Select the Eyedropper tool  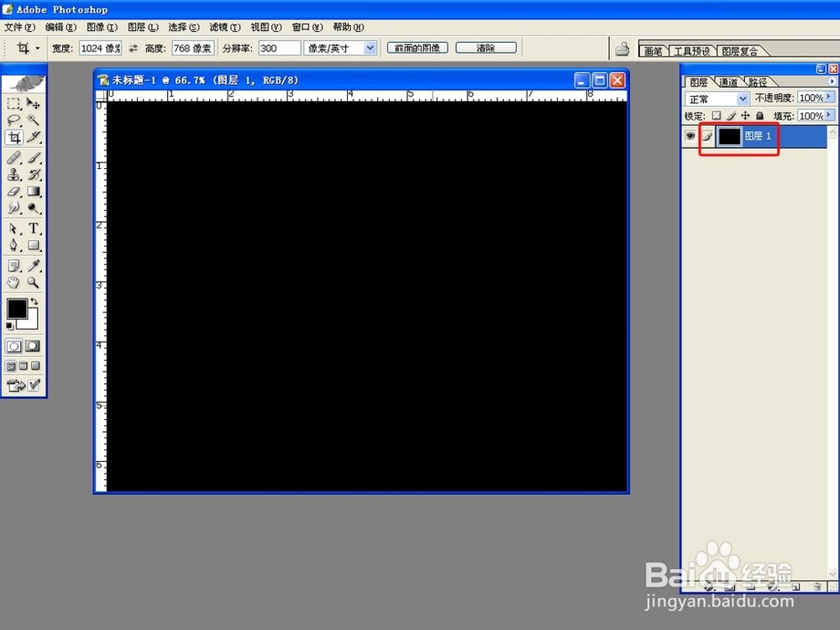[x=34, y=265]
